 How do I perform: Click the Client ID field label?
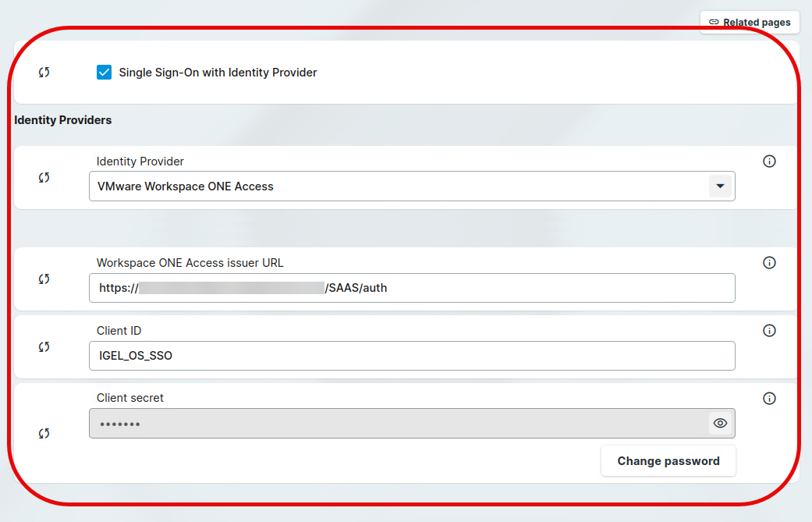[x=119, y=331]
